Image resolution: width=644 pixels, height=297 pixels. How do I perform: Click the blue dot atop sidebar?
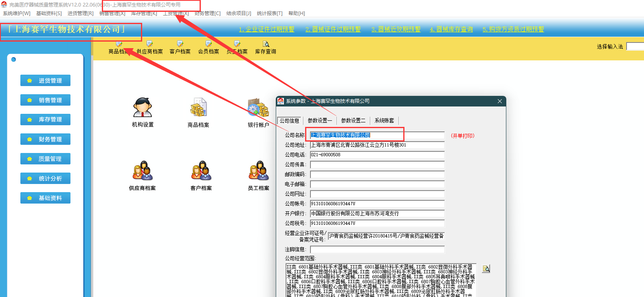pyautogui.click(x=13, y=60)
